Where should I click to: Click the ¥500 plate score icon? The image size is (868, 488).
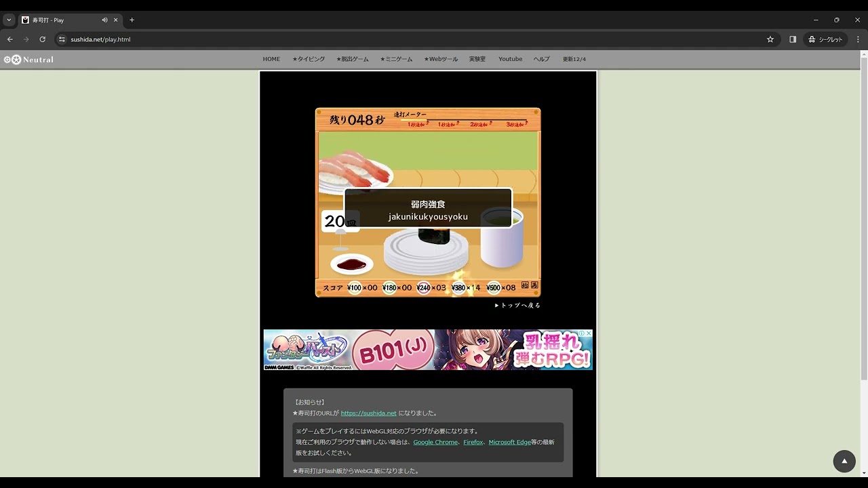(x=493, y=287)
